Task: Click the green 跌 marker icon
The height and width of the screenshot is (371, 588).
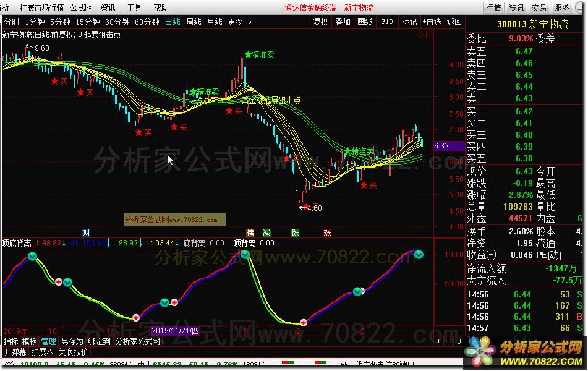Action: click(x=296, y=233)
